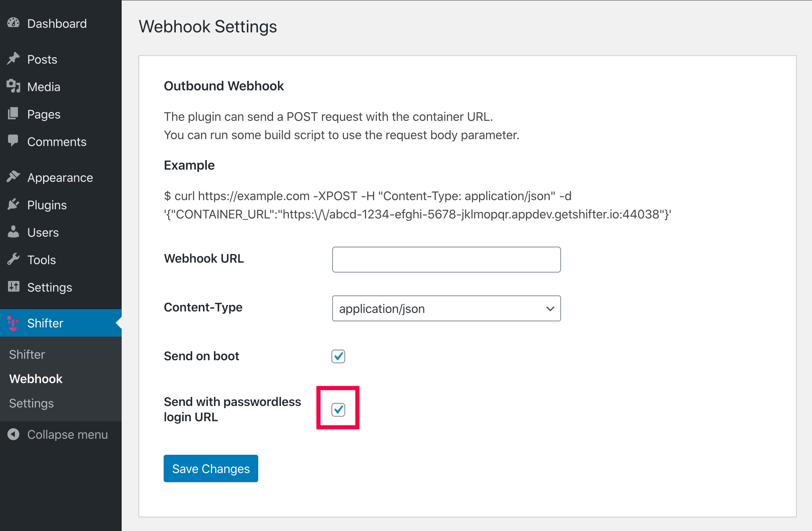
Task: Click the Posts pushpin icon
Action: pyautogui.click(x=13, y=59)
